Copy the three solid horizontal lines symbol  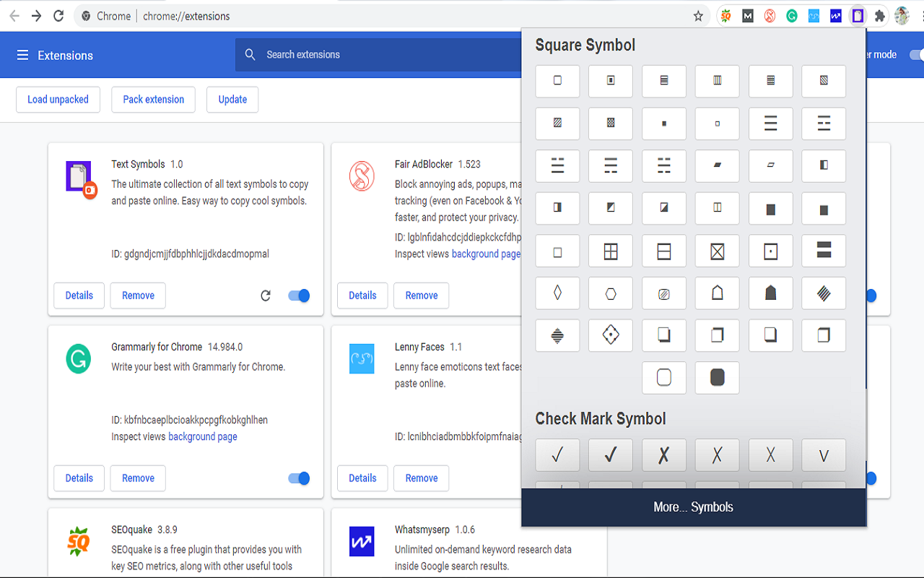click(771, 123)
